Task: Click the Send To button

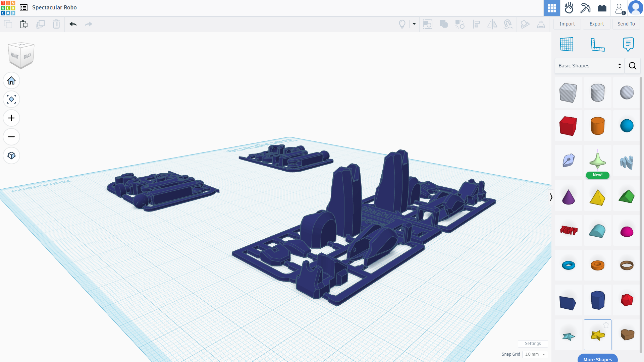Action: coord(626,24)
